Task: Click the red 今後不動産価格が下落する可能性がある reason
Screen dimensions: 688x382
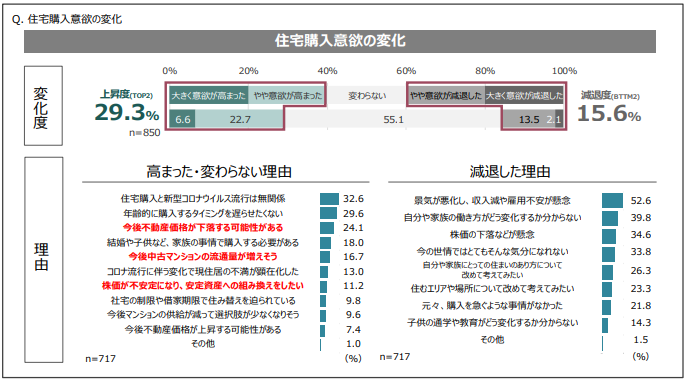Action: pos(203,228)
